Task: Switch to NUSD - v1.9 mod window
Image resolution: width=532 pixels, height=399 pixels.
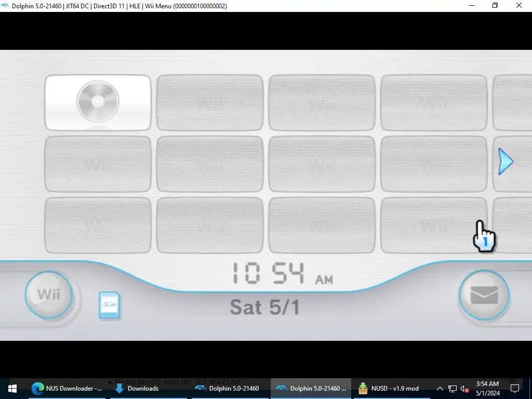Action: [392, 389]
